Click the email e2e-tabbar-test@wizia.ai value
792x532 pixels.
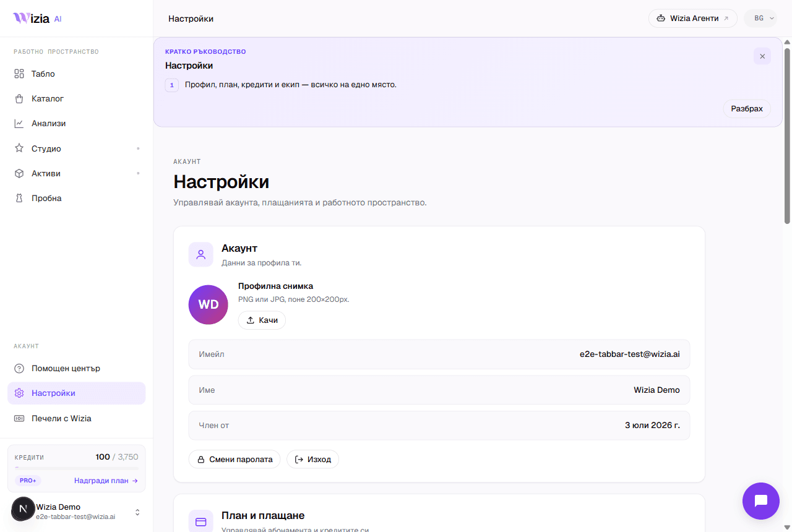tap(630, 354)
